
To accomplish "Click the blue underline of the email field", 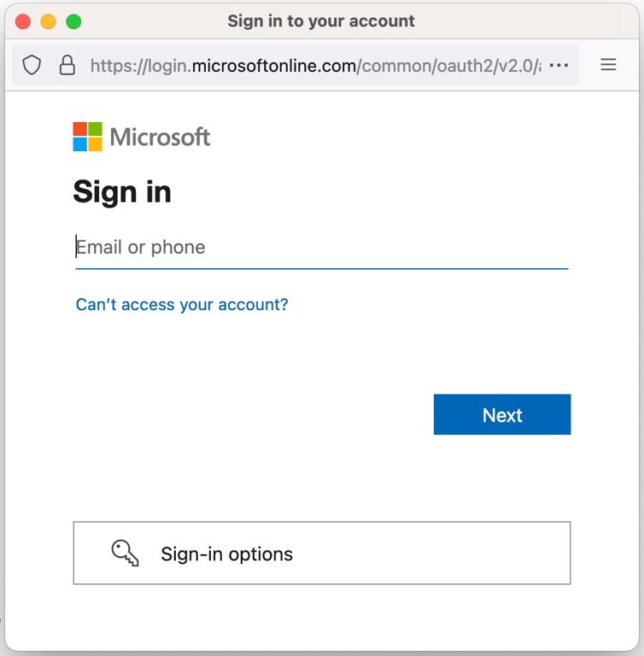I will tap(321, 269).
